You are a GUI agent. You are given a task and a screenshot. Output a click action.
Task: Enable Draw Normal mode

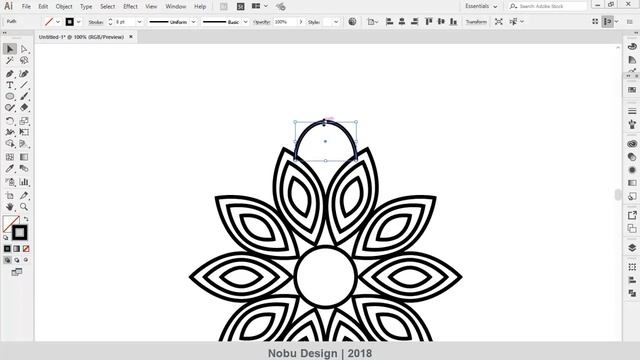7,260
